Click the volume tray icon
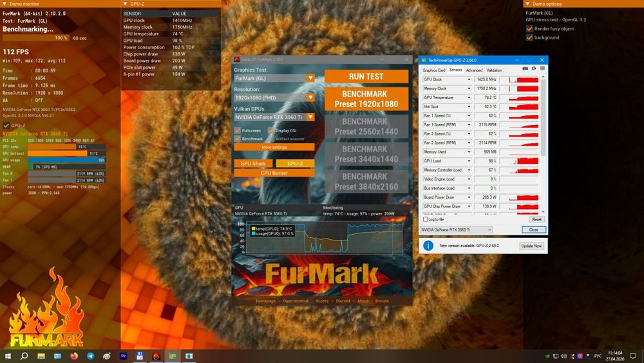The width and height of the screenshot is (644, 363). (x=563, y=356)
